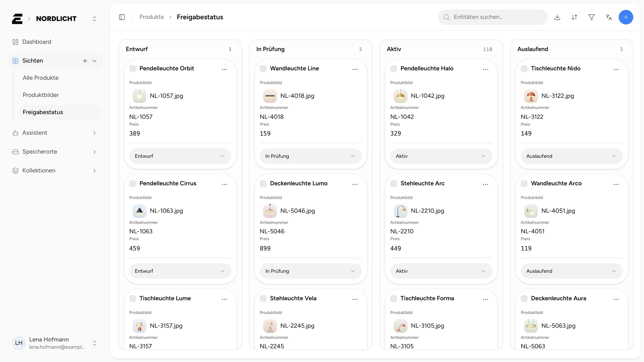Image resolution: width=644 pixels, height=362 pixels.
Task: Open options menu for Deckenleuchte Aura
Action: [x=616, y=299]
